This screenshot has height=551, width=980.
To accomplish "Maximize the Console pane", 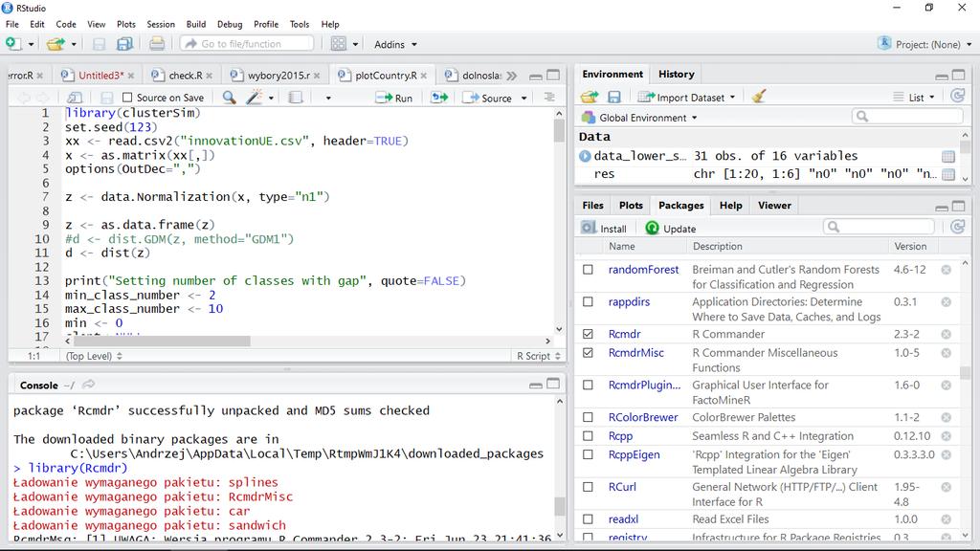I will click(553, 384).
